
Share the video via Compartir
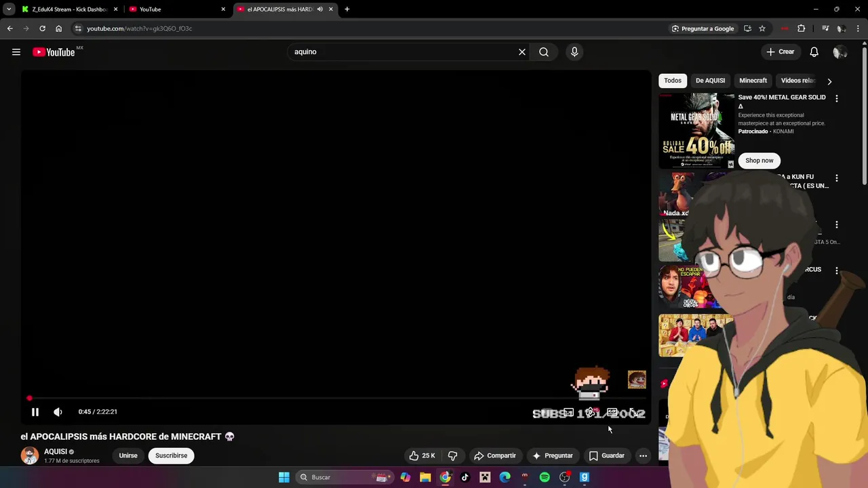pos(495,455)
